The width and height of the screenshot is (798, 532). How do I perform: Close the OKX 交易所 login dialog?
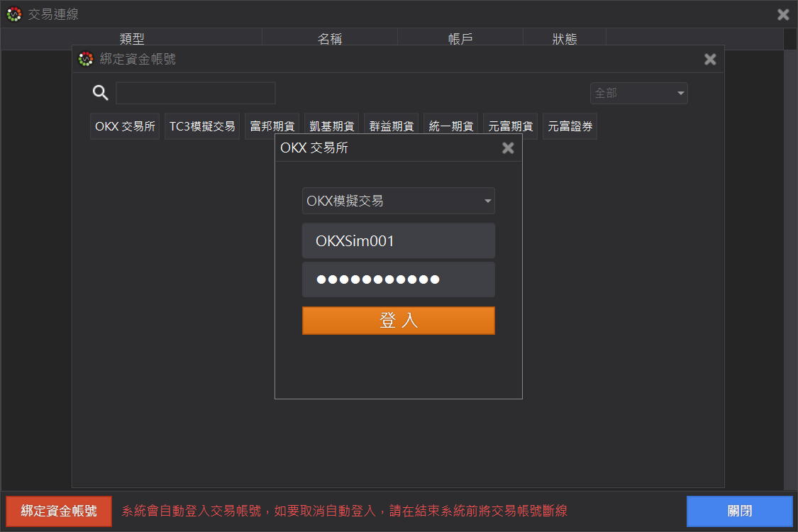click(x=508, y=148)
